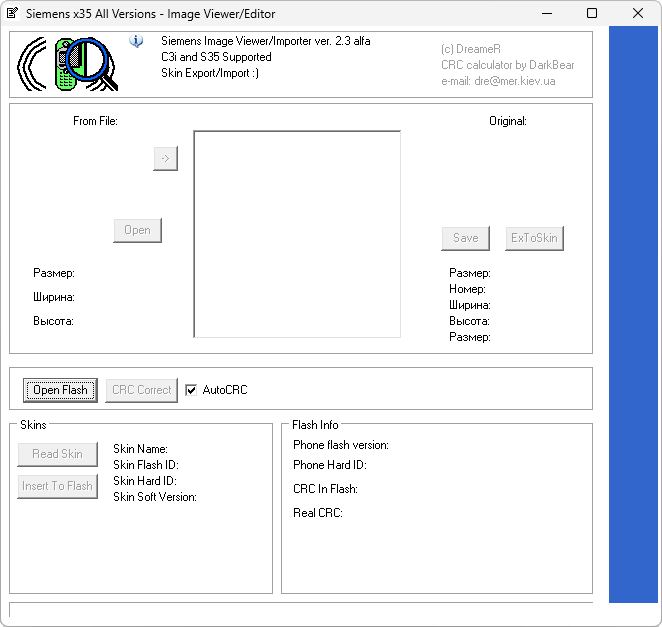Image resolution: width=662 pixels, height=627 pixels.
Task: Click the app icon in title bar
Action: [13, 13]
